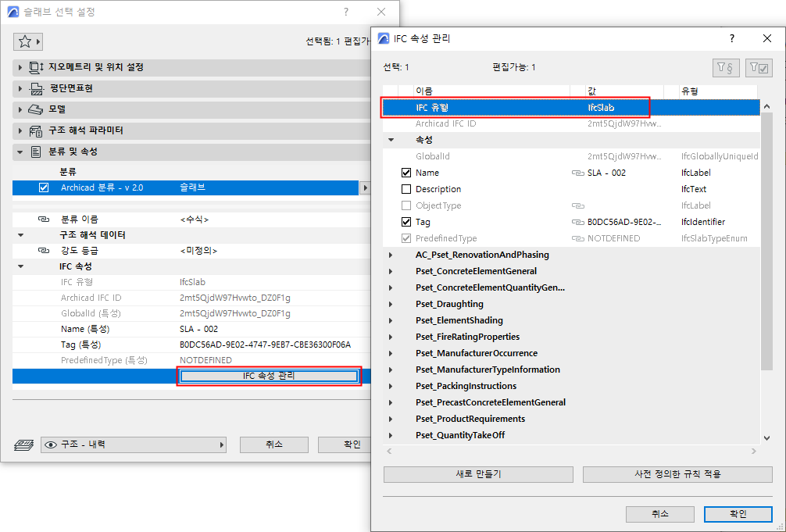
Task: Select Pset_ManufacturerTypeInformation row
Action: [571, 370]
